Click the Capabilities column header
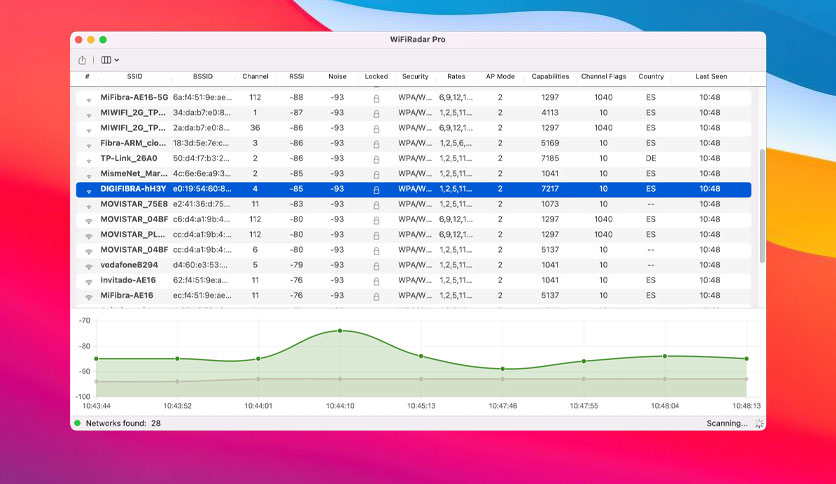This screenshot has height=484, width=836. [x=550, y=77]
